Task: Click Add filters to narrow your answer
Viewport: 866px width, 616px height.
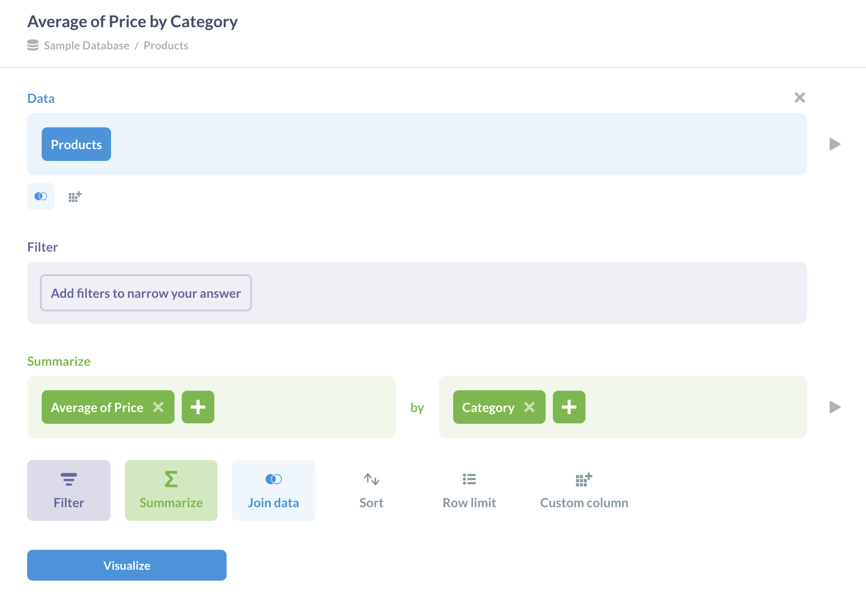Action: pyautogui.click(x=146, y=293)
